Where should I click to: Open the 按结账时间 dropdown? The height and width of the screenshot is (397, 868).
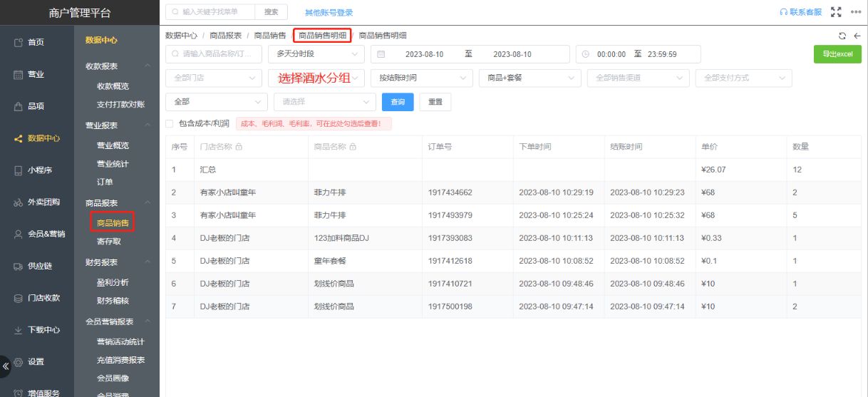coord(422,78)
